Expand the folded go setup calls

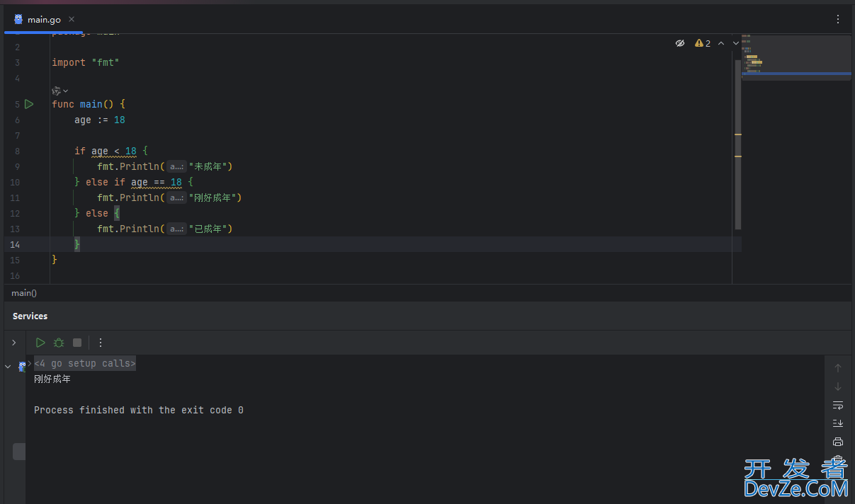[x=85, y=363]
